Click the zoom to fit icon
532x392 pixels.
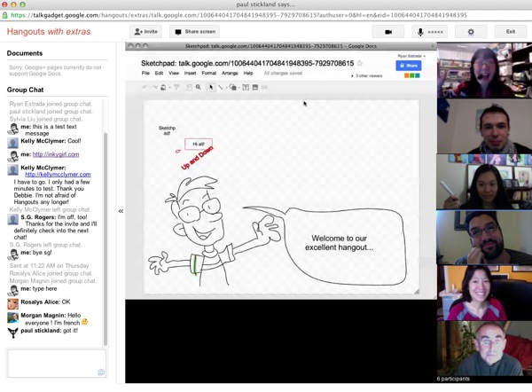189,88
